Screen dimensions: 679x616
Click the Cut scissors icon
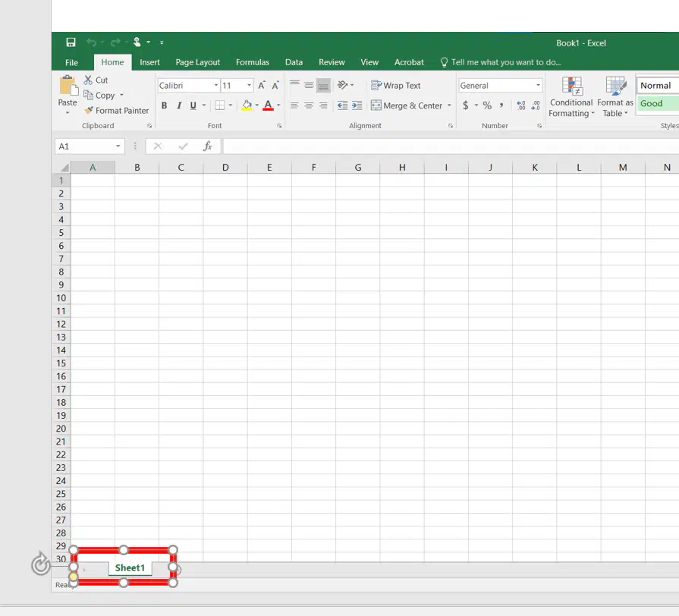point(88,80)
